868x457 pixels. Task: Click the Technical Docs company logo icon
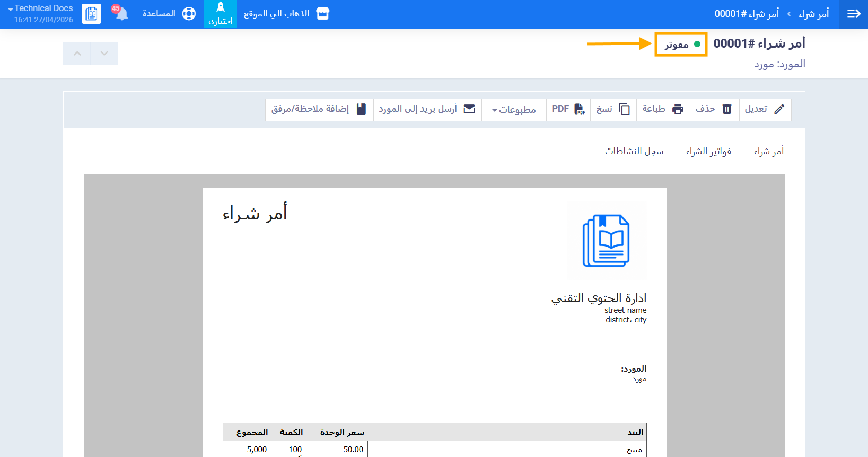coord(91,14)
